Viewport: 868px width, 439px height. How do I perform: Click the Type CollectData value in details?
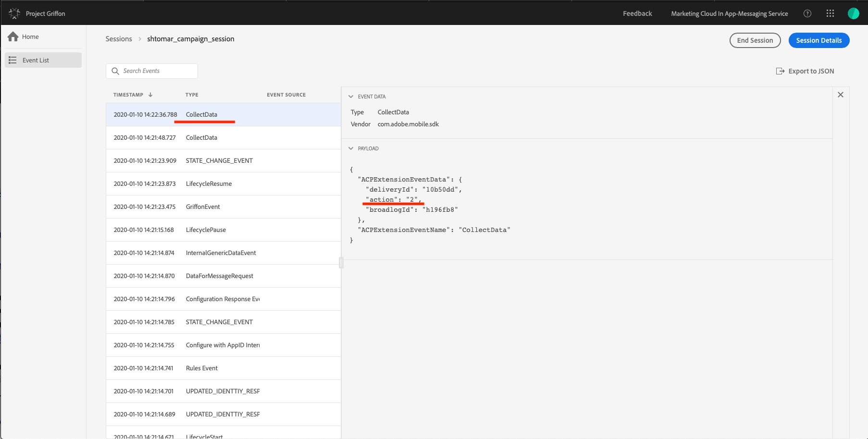coord(393,112)
